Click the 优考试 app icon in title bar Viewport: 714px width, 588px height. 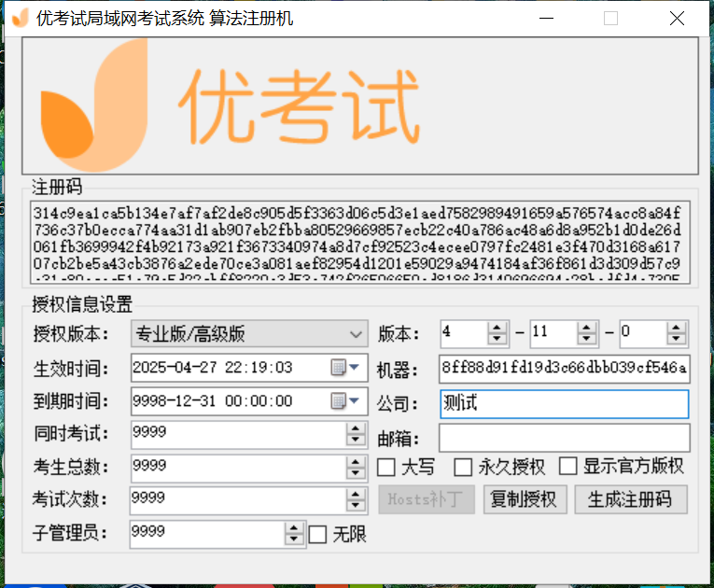[x=20, y=19]
